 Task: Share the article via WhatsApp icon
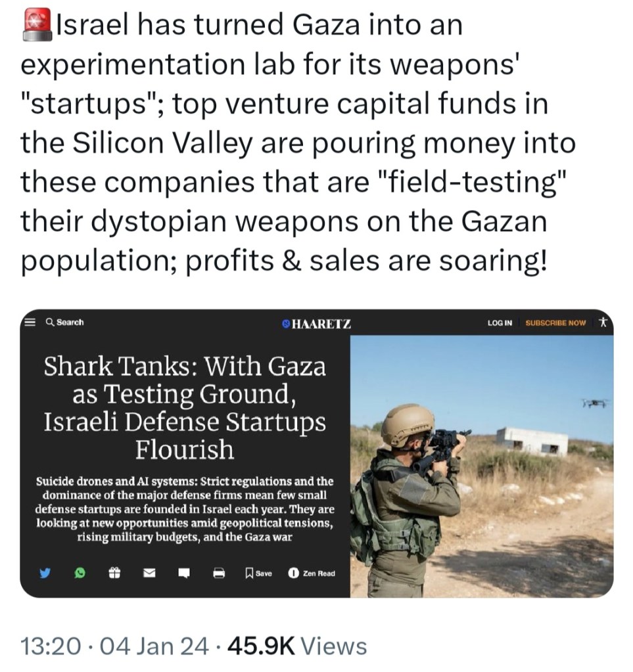[80, 573]
